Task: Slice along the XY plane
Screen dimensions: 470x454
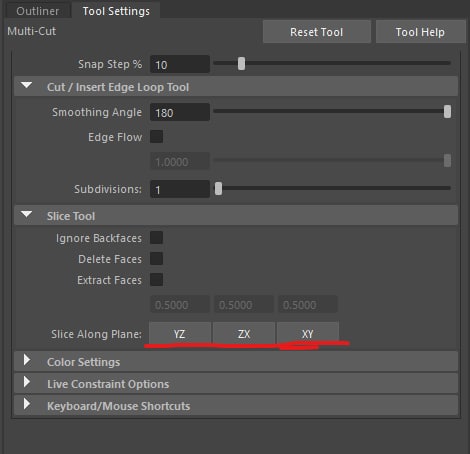Action: pyautogui.click(x=308, y=334)
